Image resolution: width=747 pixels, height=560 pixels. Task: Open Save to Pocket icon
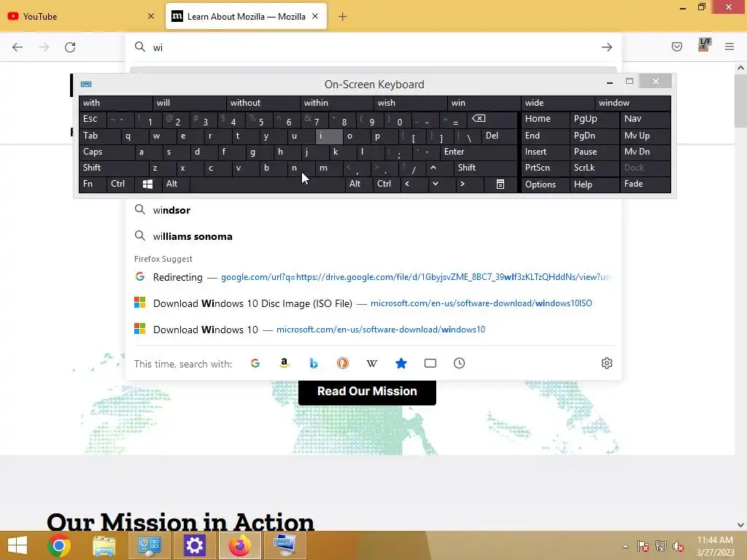tap(676, 47)
